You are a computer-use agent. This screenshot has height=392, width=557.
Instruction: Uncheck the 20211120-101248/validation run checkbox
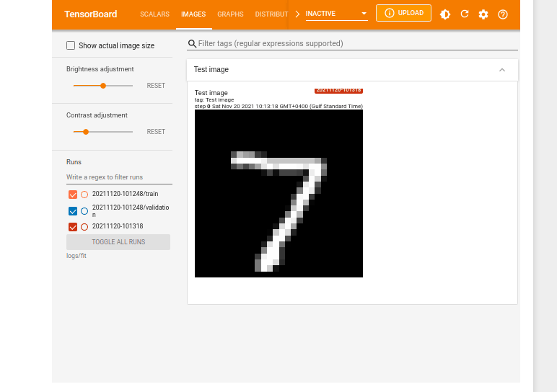click(73, 211)
